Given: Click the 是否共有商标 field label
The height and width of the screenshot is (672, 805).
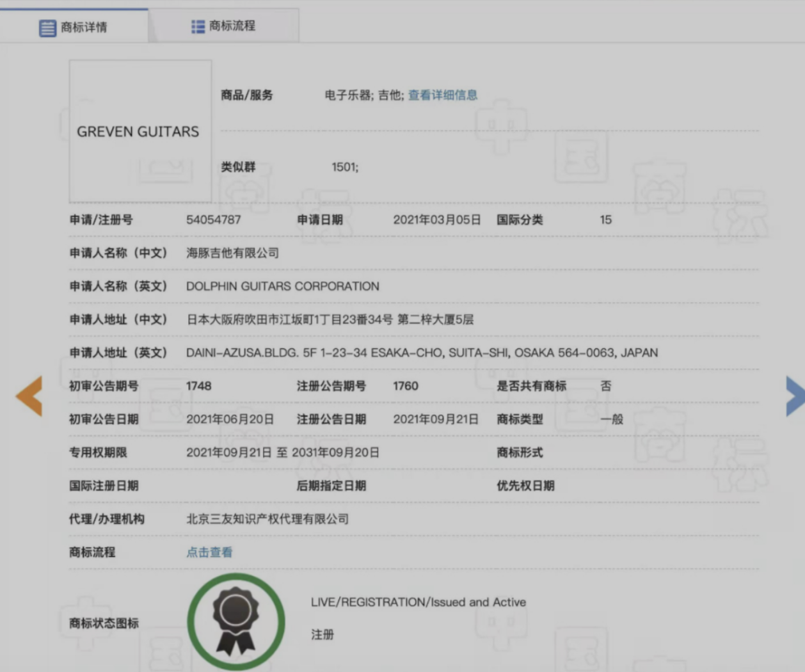Looking at the screenshot, I should (531, 387).
